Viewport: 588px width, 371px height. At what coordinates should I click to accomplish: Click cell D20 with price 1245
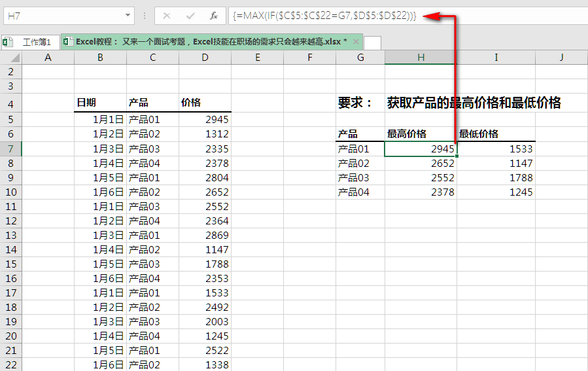point(205,336)
